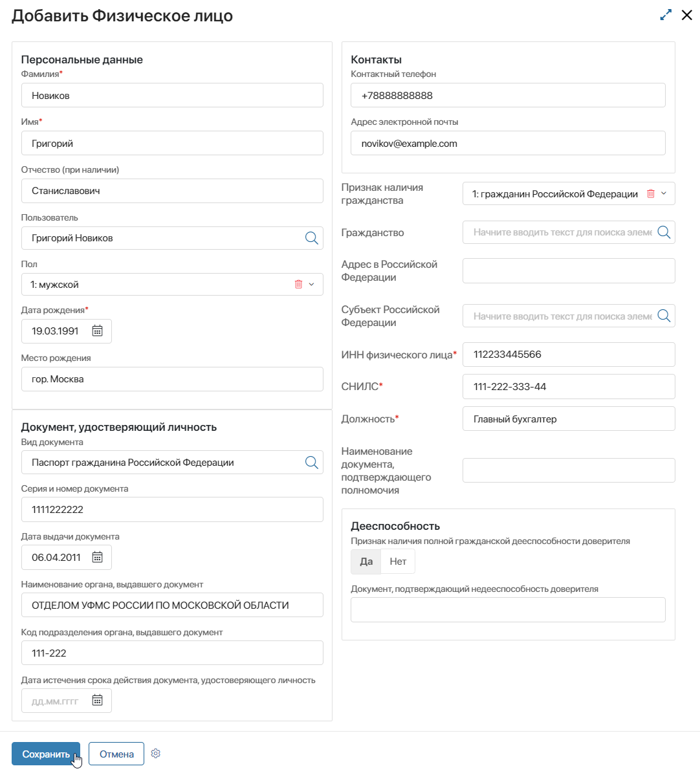Clear Признак наличия гражданства with trash icon

651,194
